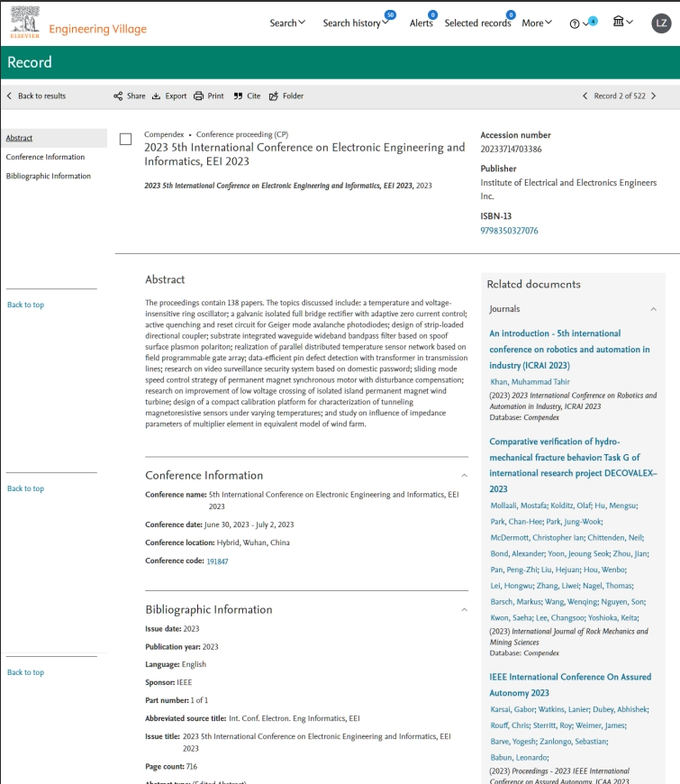Click the Print printer icon
Screen dimensions: 680x784
(198, 96)
